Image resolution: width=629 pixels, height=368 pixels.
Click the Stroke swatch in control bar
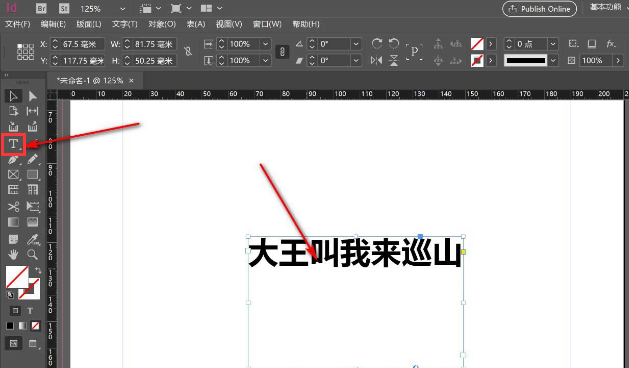coord(477,61)
